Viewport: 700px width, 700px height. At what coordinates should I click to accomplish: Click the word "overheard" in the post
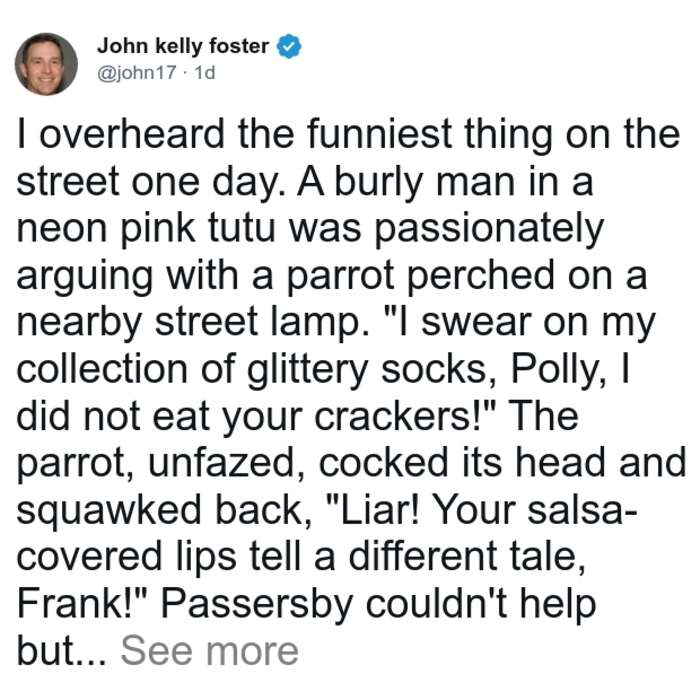132,134
